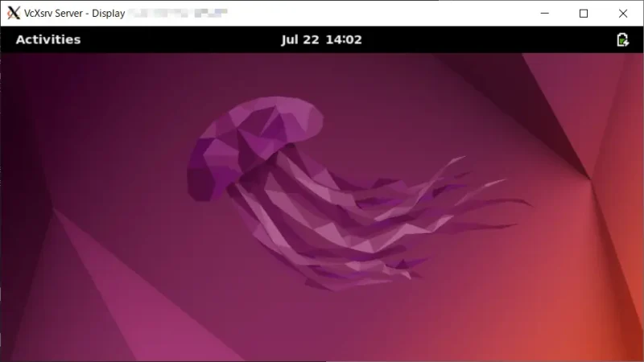The image size is (644, 362).
Task: Maximize the VcXsrv Server window
Action: (x=584, y=13)
